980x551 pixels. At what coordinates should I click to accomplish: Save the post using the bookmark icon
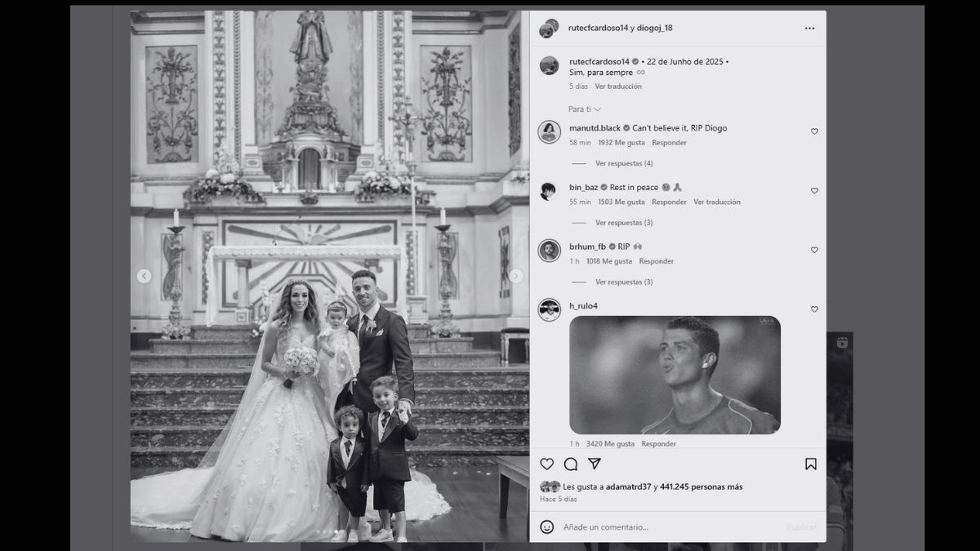point(811,464)
